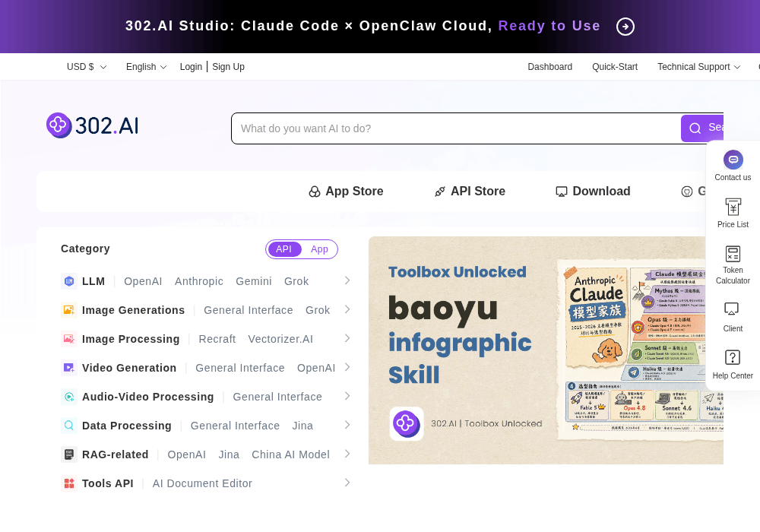Select OpenAI under Video Generation
The image size is (760, 532).
[316, 369]
